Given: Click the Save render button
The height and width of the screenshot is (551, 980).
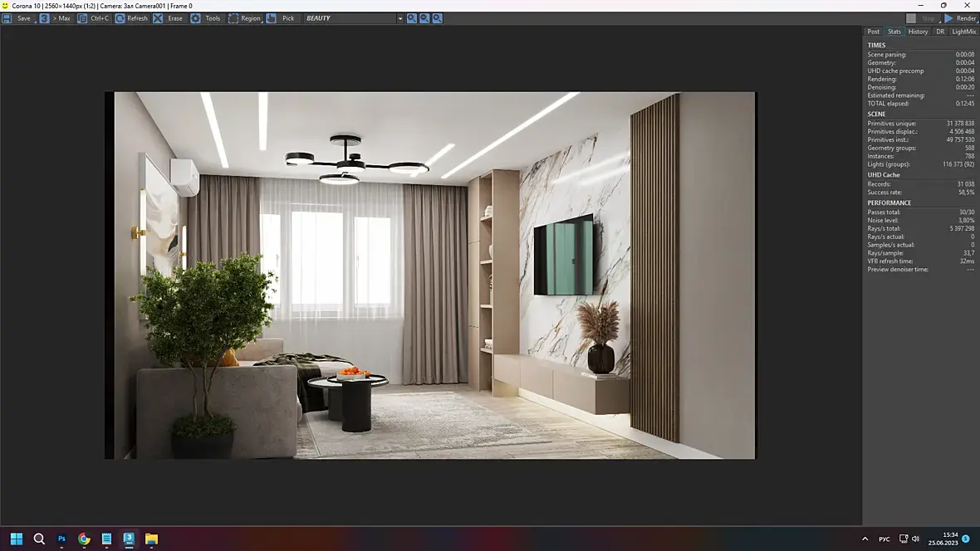Looking at the screenshot, I should 17,18.
